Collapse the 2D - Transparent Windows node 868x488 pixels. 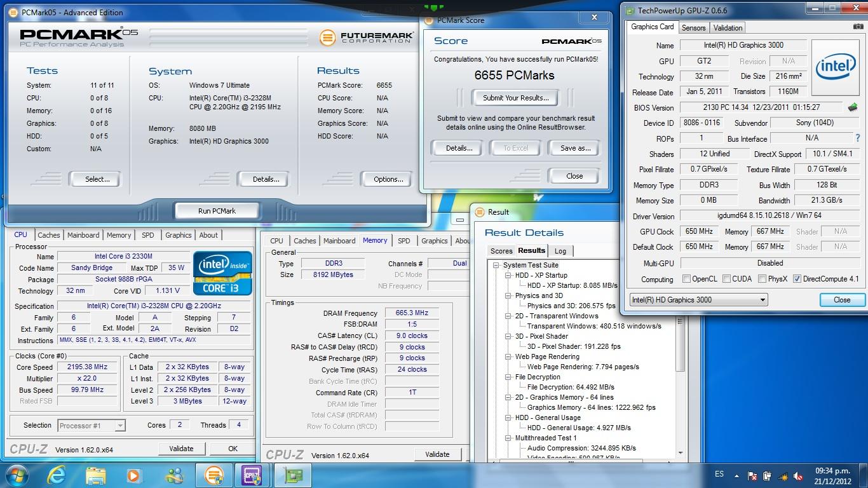[508, 316]
